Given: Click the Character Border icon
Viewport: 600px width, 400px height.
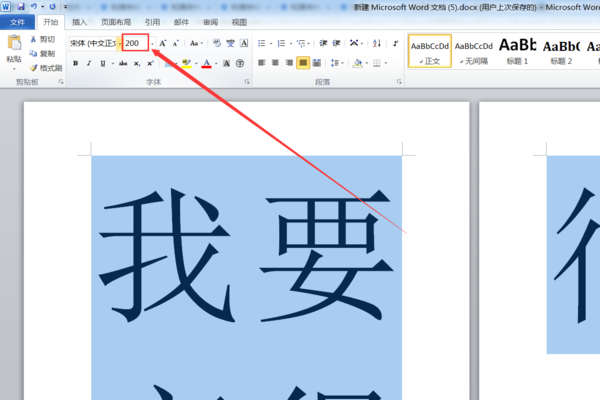Looking at the screenshot, I should [x=244, y=43].
